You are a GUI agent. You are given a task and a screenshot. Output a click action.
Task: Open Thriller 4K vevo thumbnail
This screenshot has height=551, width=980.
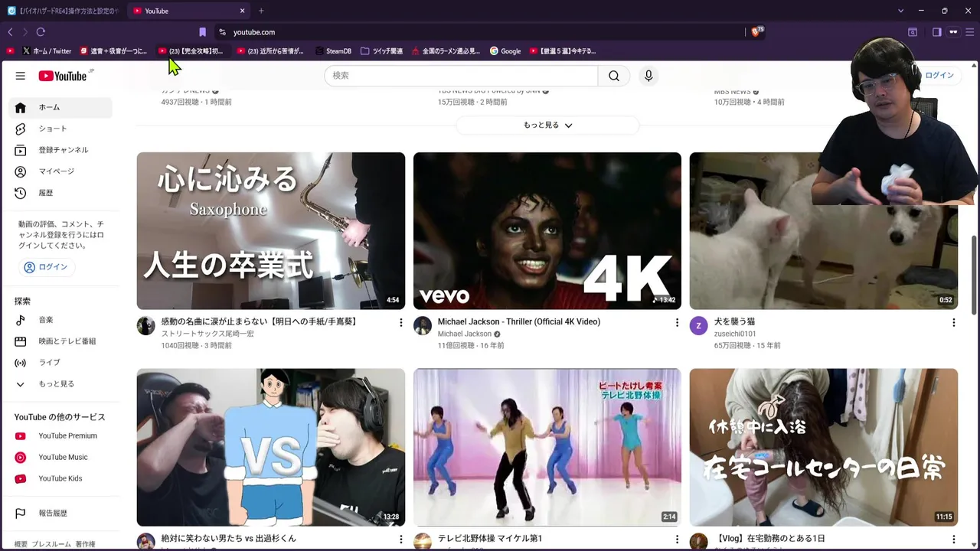point(547,231)
